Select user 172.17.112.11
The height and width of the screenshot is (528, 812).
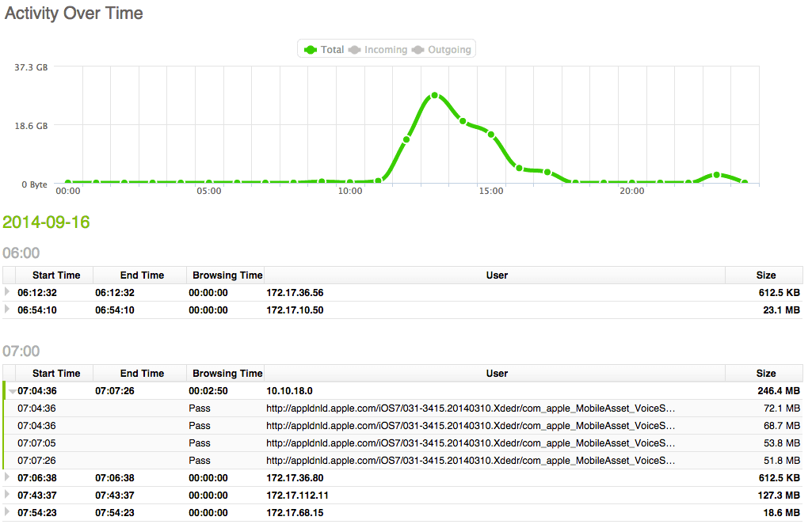(x=297, y=496)
